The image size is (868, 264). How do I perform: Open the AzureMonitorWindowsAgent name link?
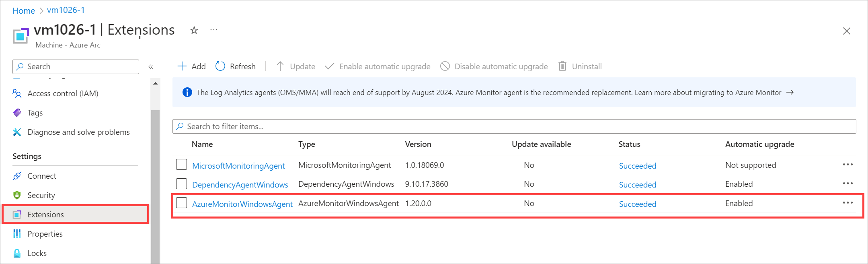[242, 204]
